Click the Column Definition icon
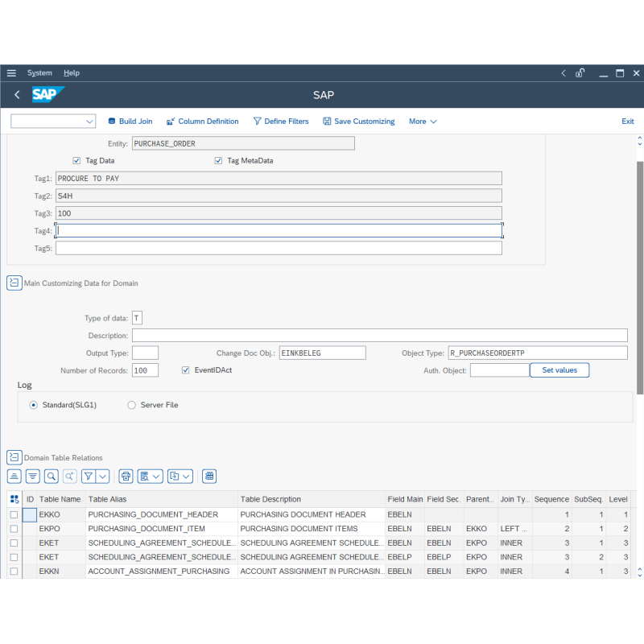Viewport: 644px width, 644px height. tap(171, 122)
